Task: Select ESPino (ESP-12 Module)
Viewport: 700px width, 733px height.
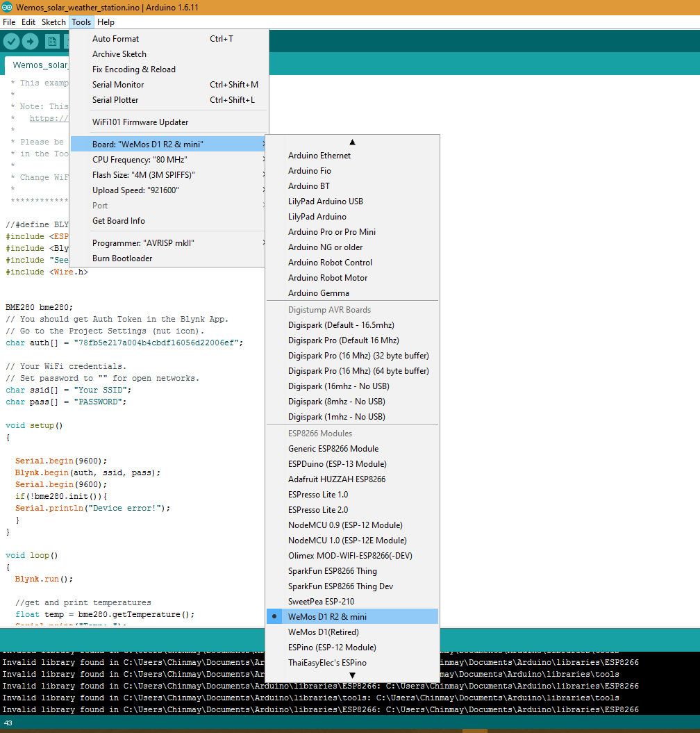Action: pos(352,648)
